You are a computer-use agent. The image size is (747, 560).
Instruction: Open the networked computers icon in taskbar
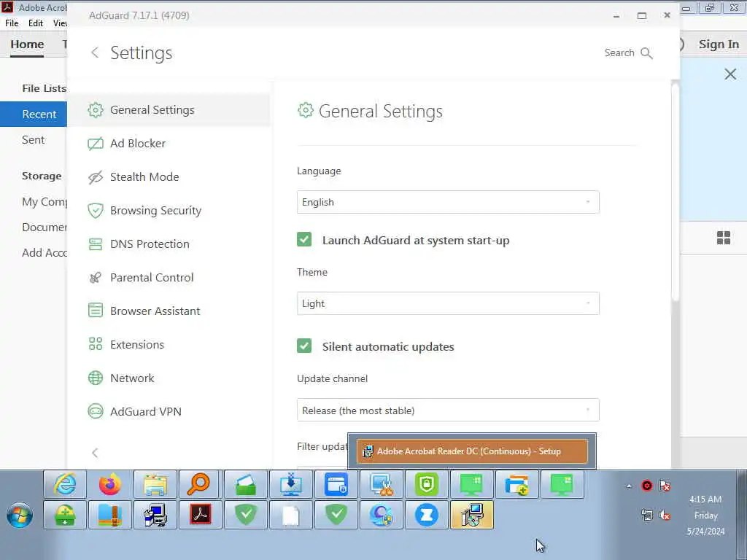[155, 515]
